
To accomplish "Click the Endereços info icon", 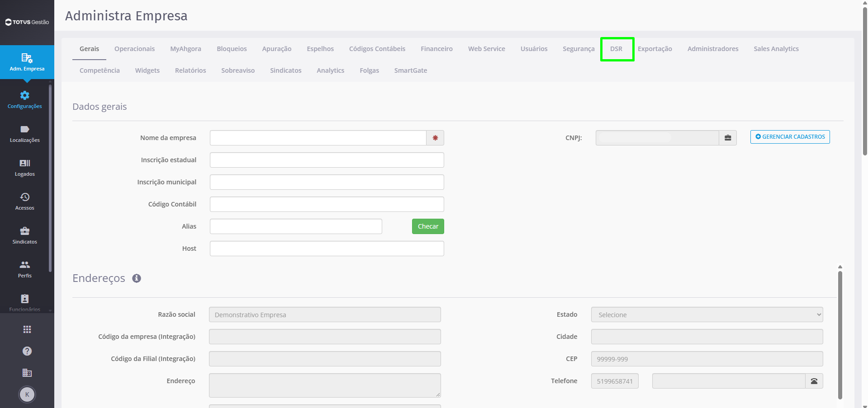I will coord(137,278).
